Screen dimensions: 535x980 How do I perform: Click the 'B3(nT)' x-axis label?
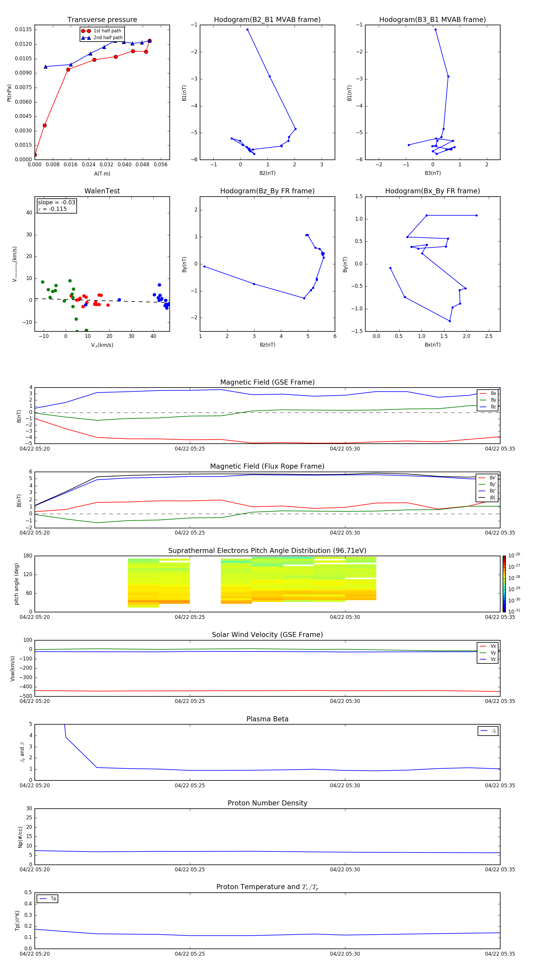(432, 173)
